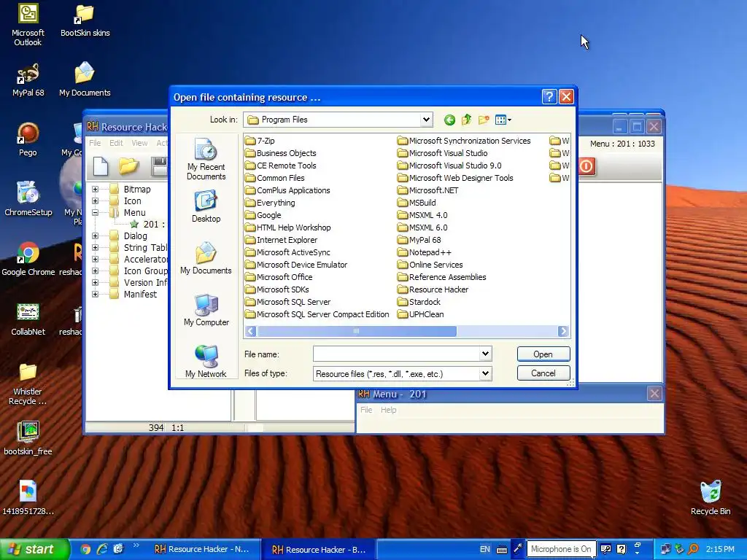Viewport: 747px width, 560px height.
Task: Expand the Bitmap tree node
Action: (x=96, y=189)
